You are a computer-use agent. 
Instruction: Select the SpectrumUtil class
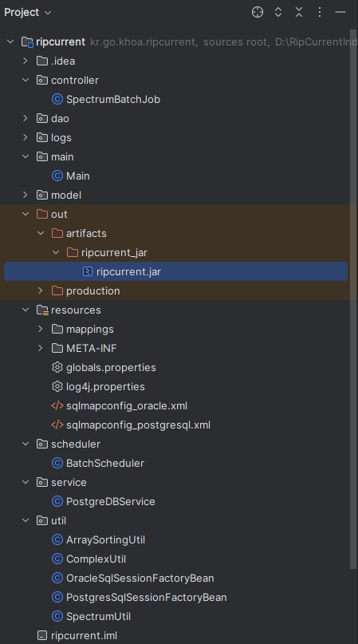(98, 617)
